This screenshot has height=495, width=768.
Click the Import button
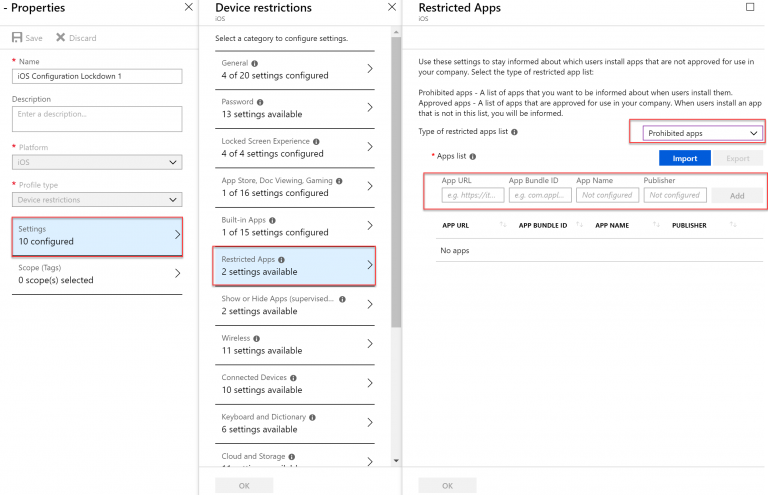(685, 158)
